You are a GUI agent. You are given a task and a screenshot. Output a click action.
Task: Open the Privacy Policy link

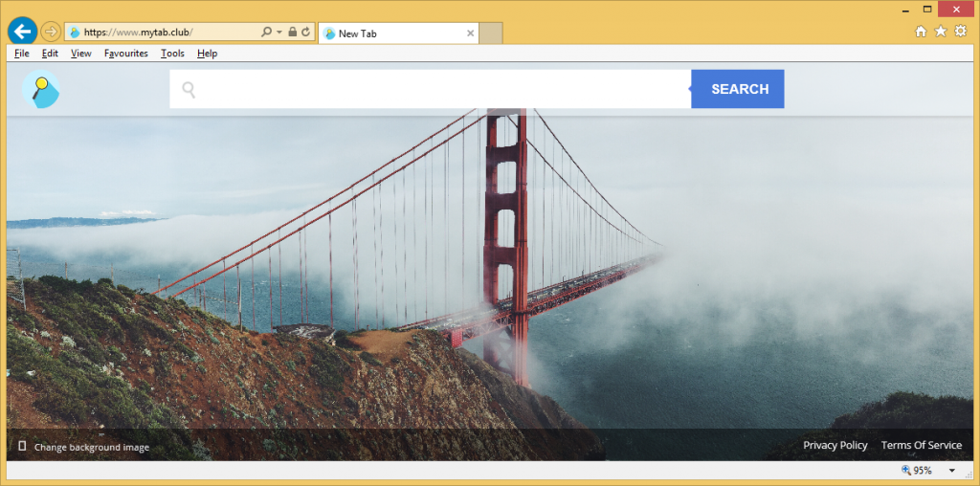pos(835,446)
